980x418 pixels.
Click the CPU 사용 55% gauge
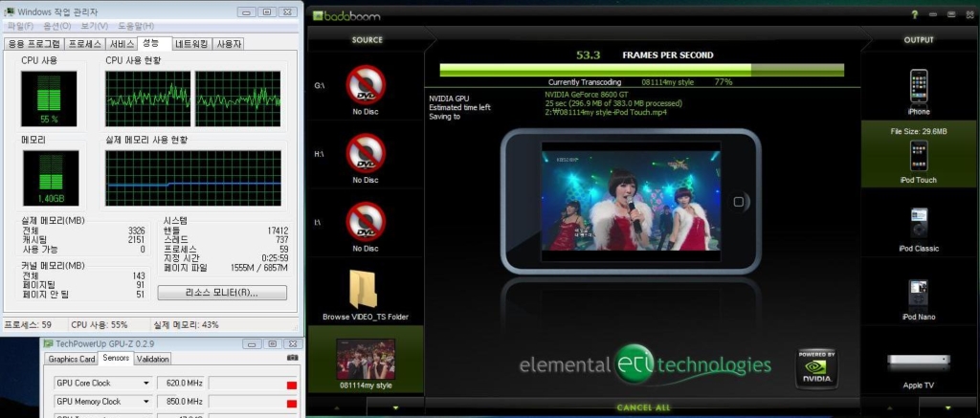pos(49,99)
